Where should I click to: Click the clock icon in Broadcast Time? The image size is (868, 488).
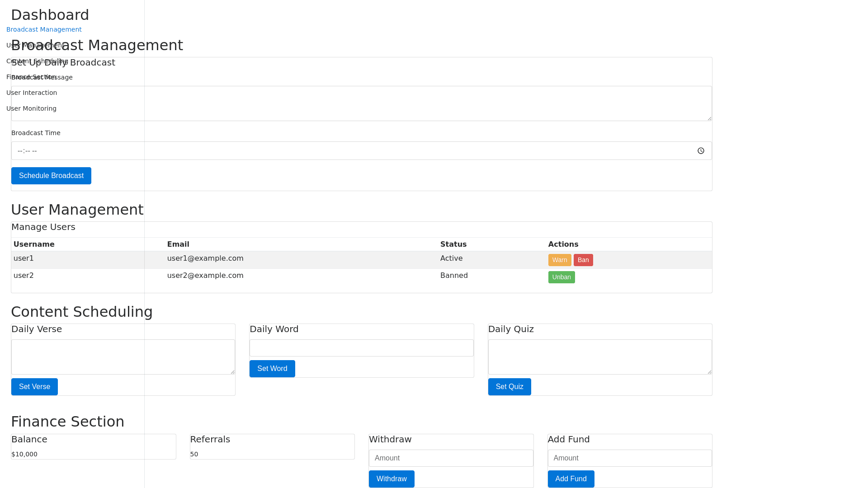click(701, 151)
